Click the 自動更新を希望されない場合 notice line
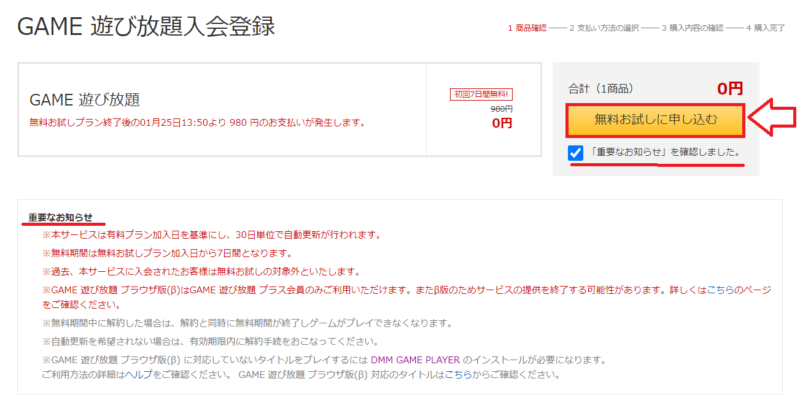800x408 pixels. 210,342
